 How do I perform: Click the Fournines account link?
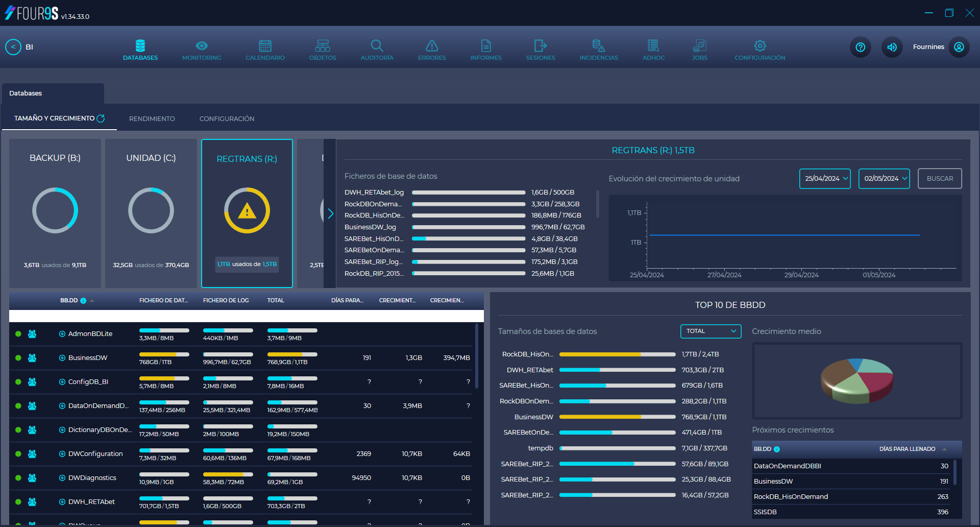click(x=928, y=46)
